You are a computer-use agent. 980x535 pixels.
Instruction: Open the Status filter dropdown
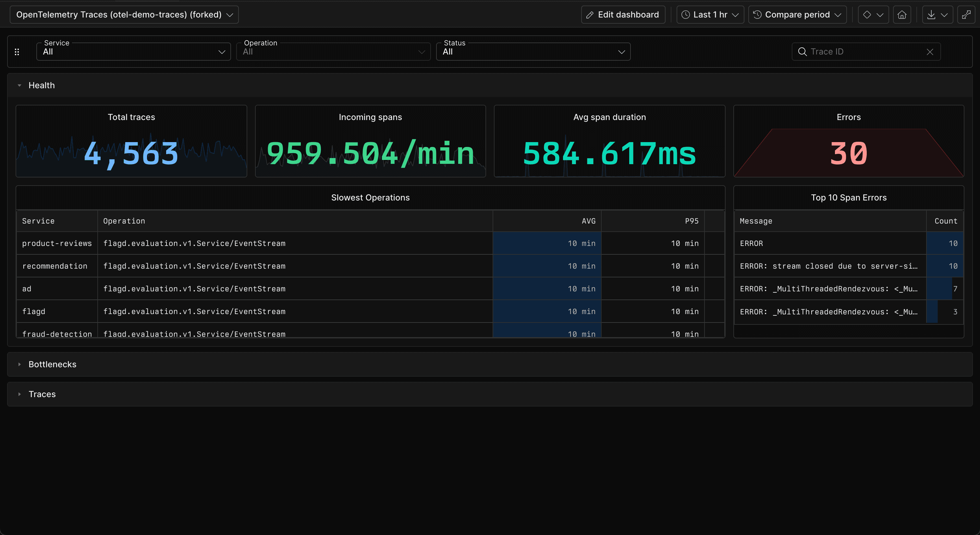[533, 52]
